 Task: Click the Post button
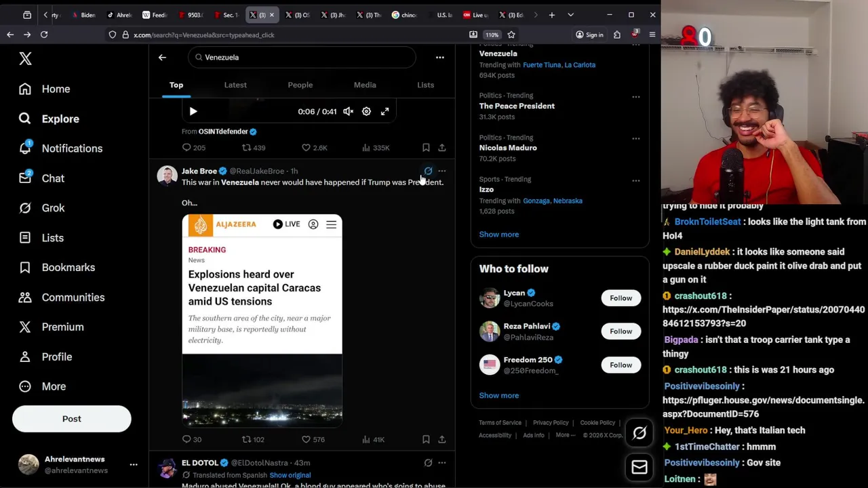click(x=71, y=419)
